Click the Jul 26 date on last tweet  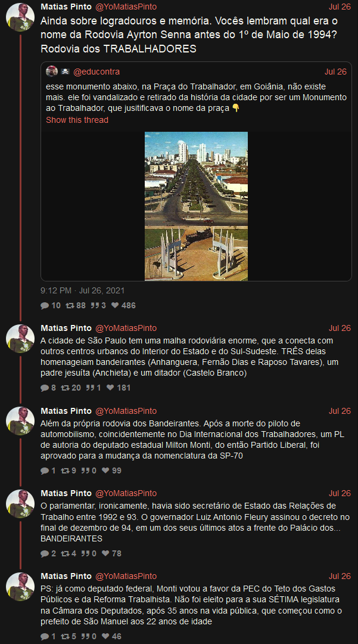click(340, 576)
